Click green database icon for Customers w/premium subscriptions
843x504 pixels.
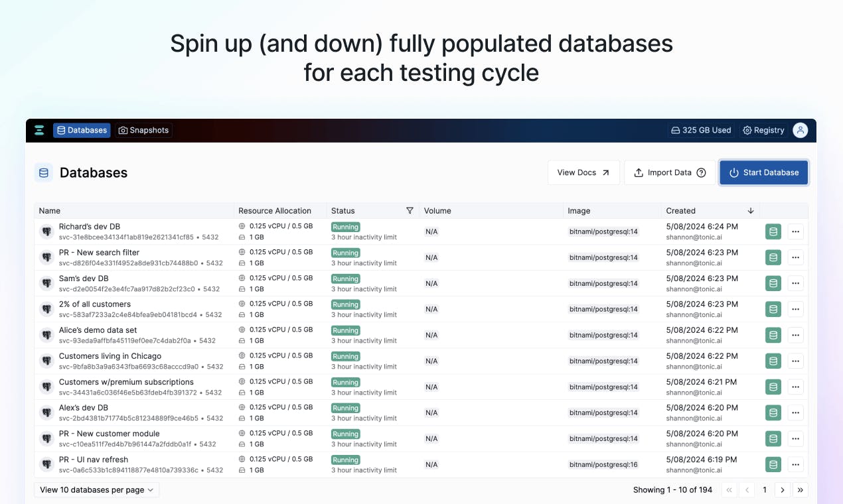[x=773, y=387]
